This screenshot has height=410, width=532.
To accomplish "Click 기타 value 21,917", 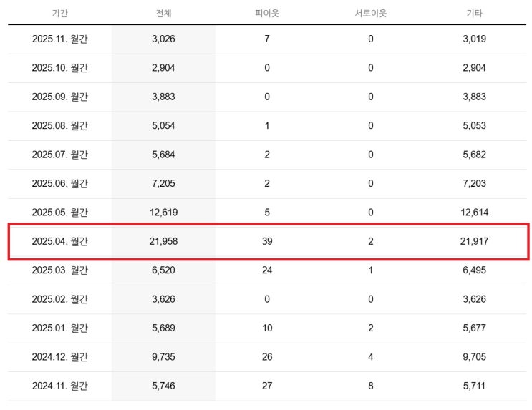I will 474,241.
